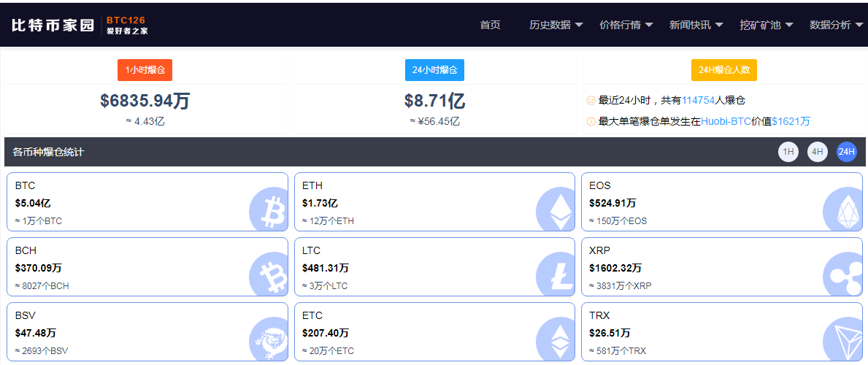Screen dimensions: 868x365
Task: Click the Ripple icon in XRP card
Action: pos(842,274)
